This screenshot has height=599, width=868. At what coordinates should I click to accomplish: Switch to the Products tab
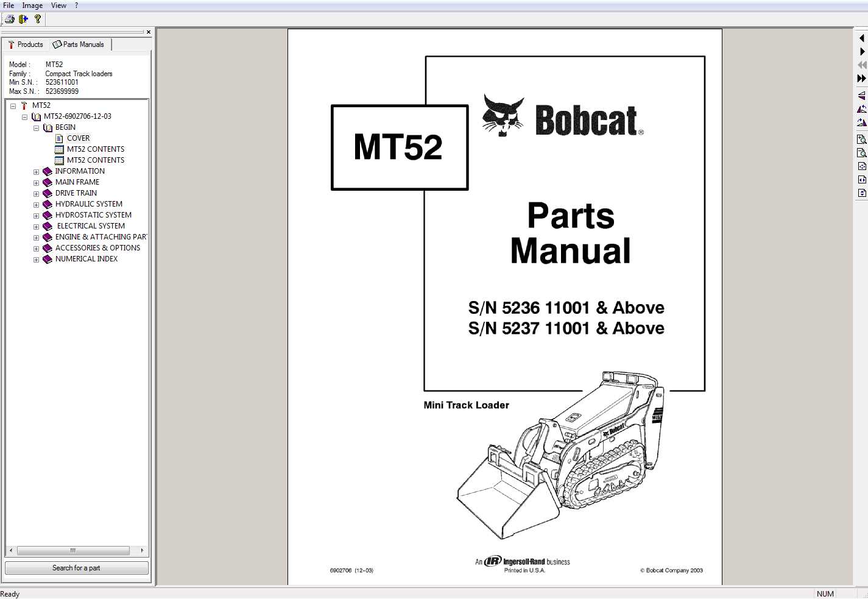[x=26, y=44]
